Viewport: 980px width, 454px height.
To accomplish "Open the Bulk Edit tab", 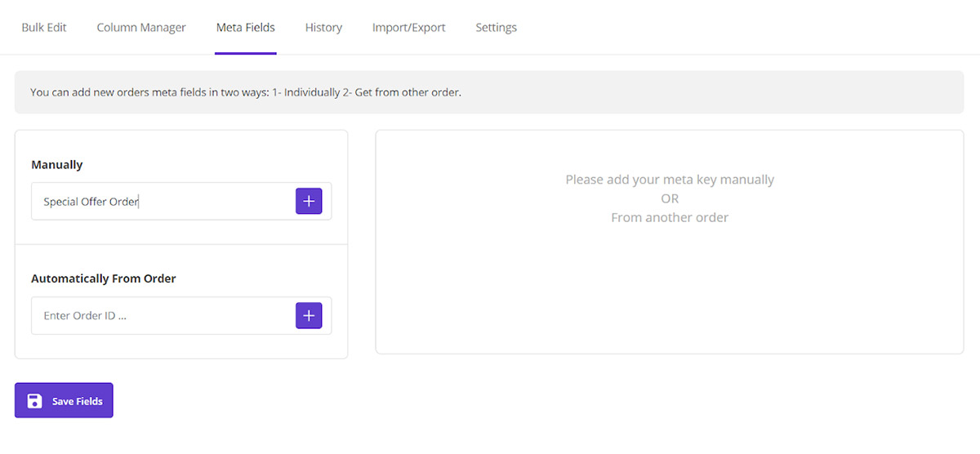I will click(x=44, y=28).
